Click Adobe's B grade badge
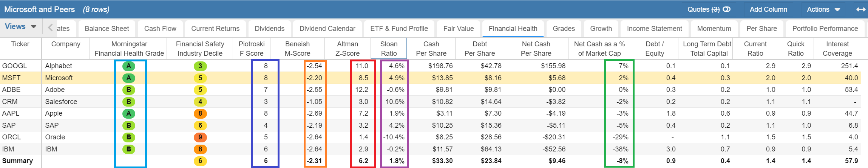The height and width of the screenshot is (168, 868). (x=129, y=90)
